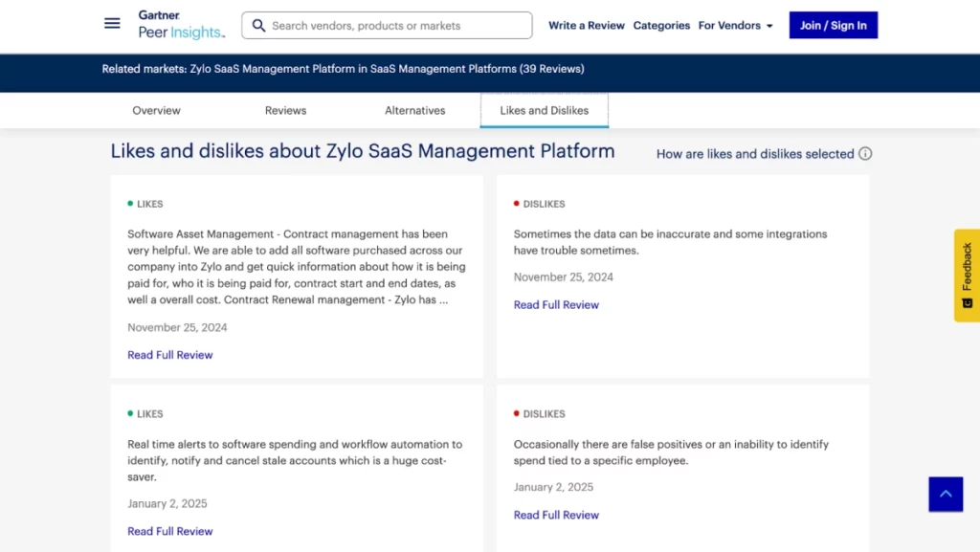Open the Categories menu
This screenshot has height=552, width=980.
pyautogui.click(x=661, y=26)
